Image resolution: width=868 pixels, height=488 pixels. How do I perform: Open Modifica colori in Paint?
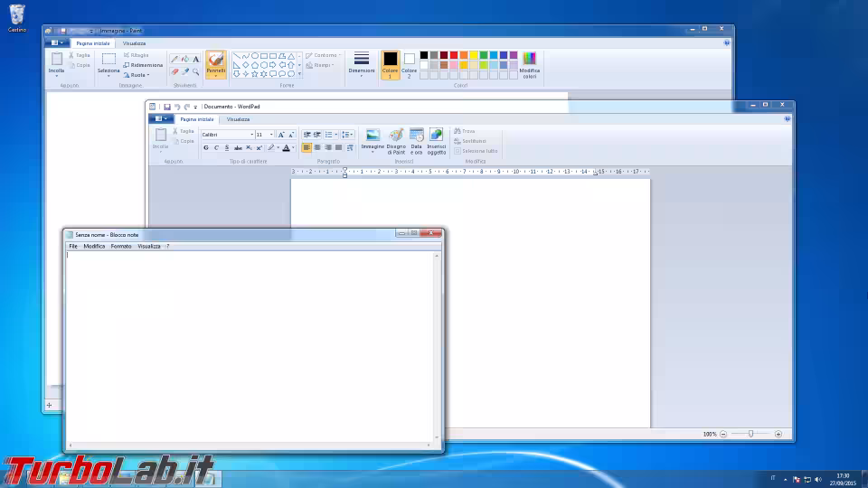pyautogui.click(x=529, y=65)
